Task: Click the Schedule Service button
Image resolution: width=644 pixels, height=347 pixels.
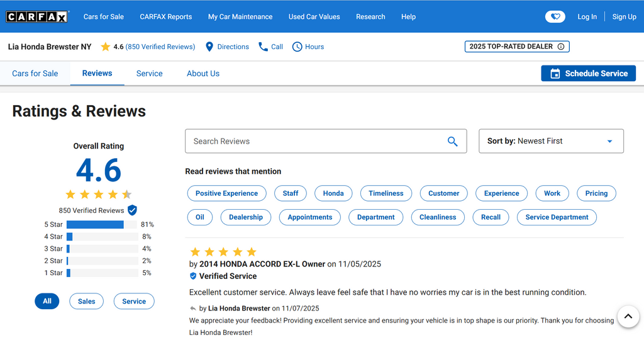Action: pos(588,74)
